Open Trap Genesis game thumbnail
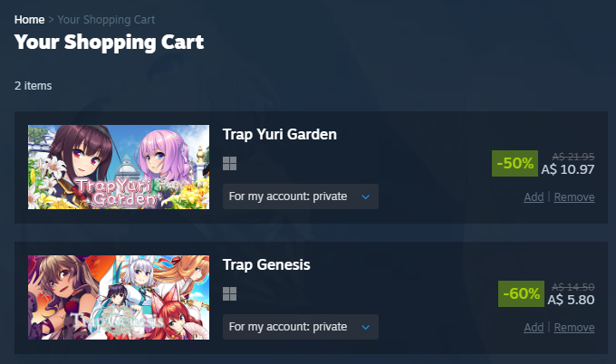The width and height of the screenshot is (616, 364). (119, 297)
